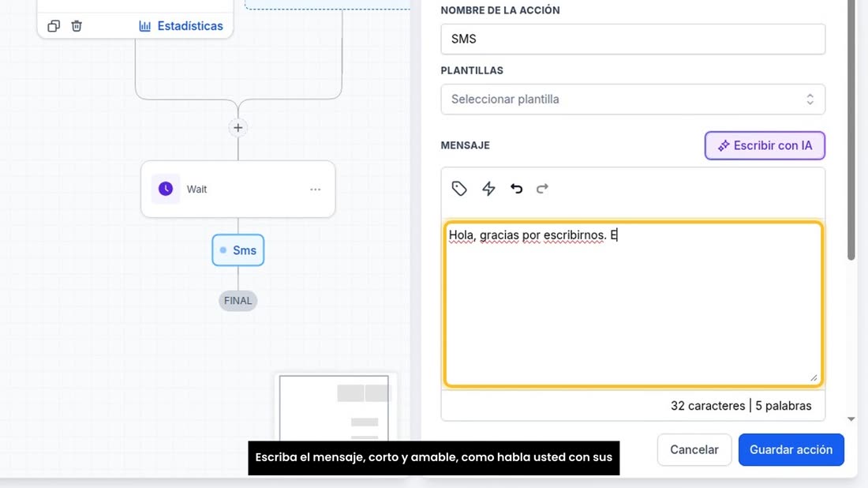Delete the node with the trash icon

click(x=77, y=26)
